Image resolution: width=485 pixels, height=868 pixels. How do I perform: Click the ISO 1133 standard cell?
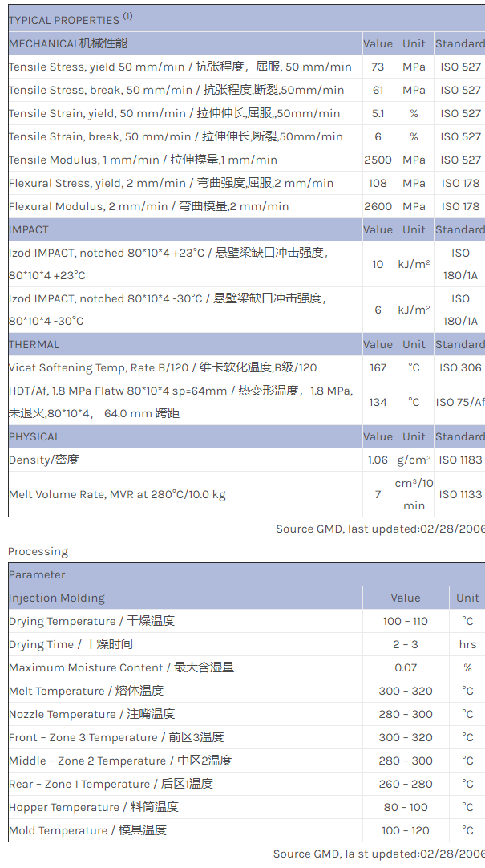click(x=460, y=494)
